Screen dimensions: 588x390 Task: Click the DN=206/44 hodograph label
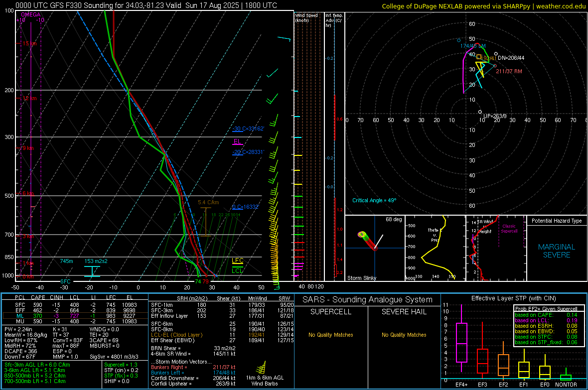click(x=511, y=58)
